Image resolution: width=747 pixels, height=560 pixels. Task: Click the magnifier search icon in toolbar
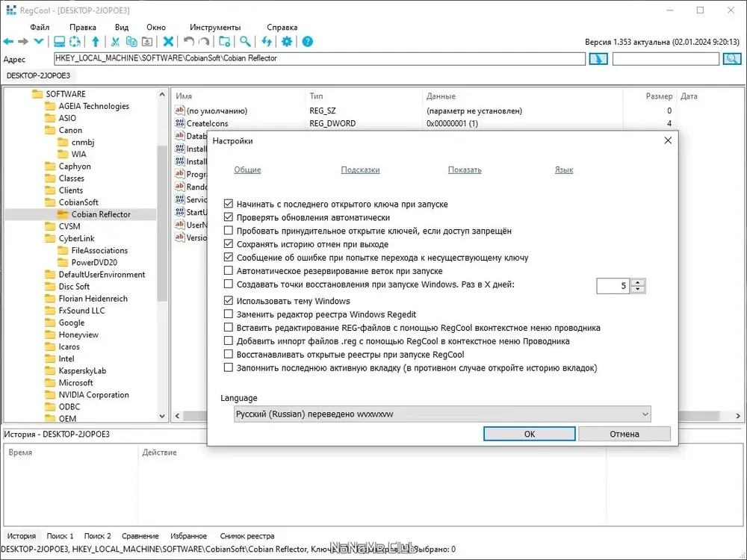point(245,42)
